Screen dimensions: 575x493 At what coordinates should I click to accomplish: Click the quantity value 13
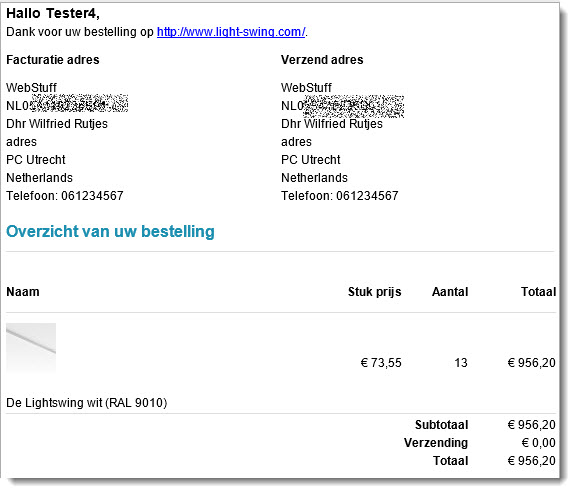tap(461, 363)
